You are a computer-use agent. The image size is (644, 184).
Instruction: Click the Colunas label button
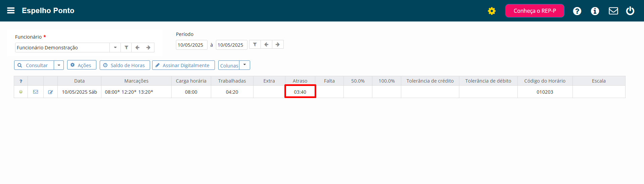point(229,65)
